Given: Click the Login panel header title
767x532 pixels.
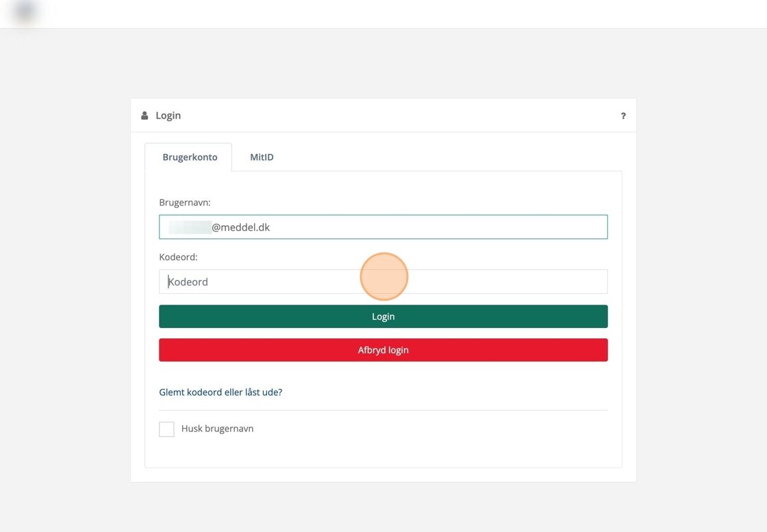Looking at the screenshot, I should (168, 116).
